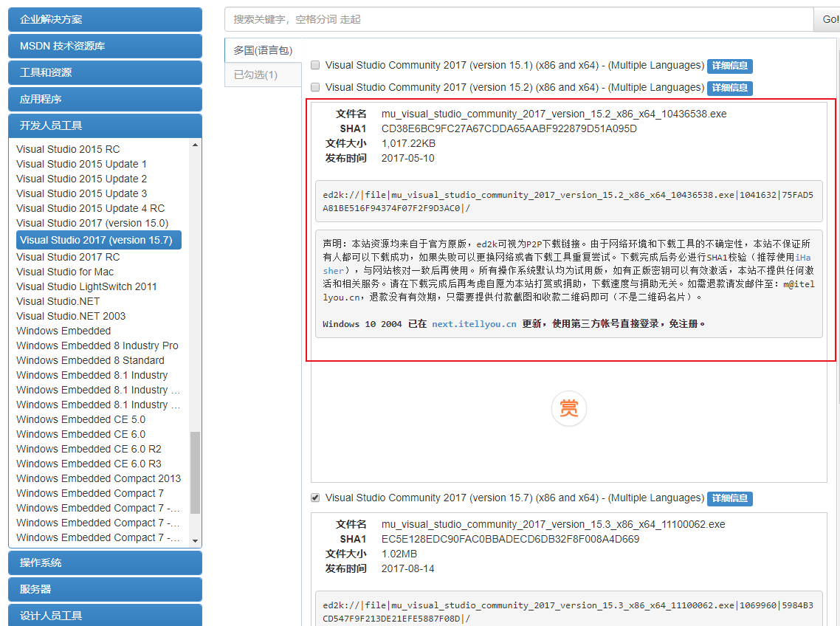The width and height of the screenshot is (840, 626).
Task: Check the version 15.2 download checkbox
Action: [x=315, y=87]
